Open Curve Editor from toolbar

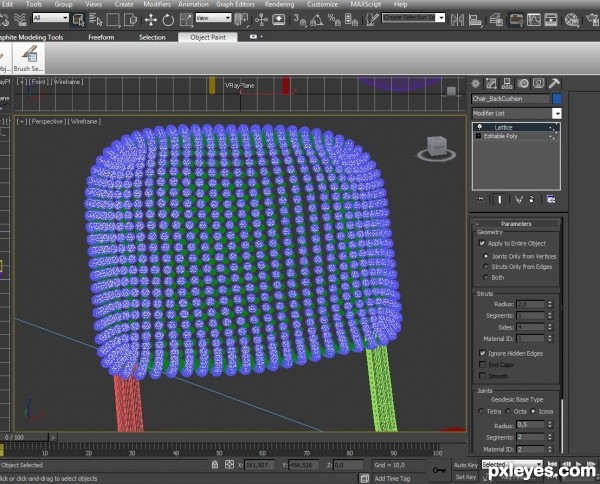533,20
